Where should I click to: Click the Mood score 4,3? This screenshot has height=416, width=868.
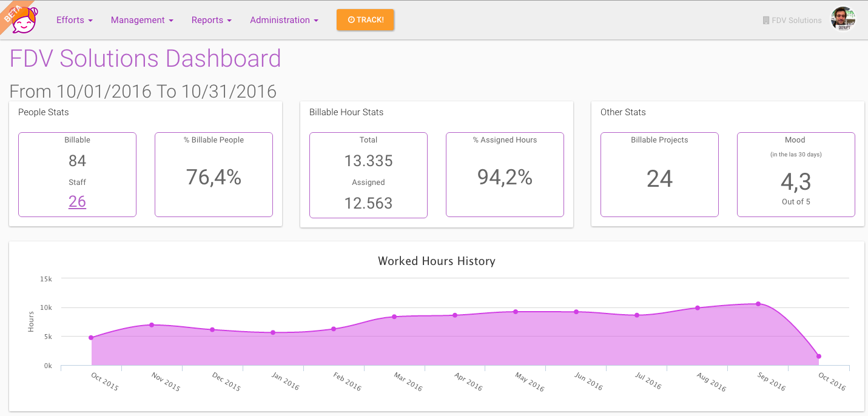point(796,181)
